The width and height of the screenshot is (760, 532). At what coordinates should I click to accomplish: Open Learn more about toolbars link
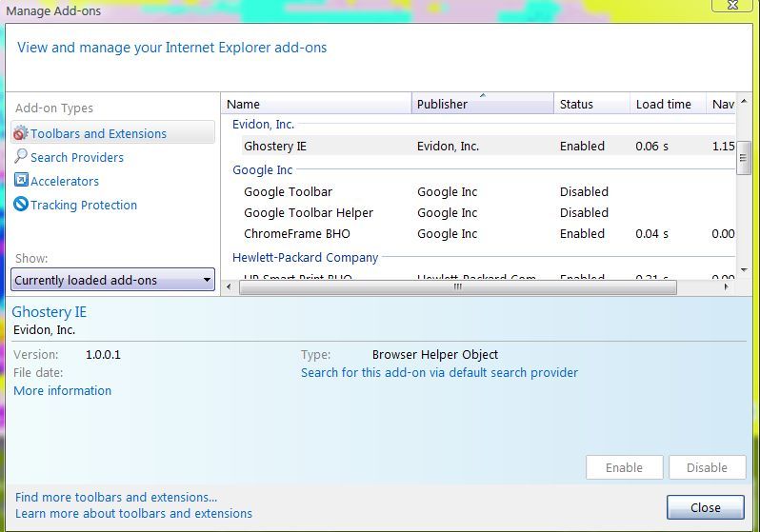pos(133,513)
